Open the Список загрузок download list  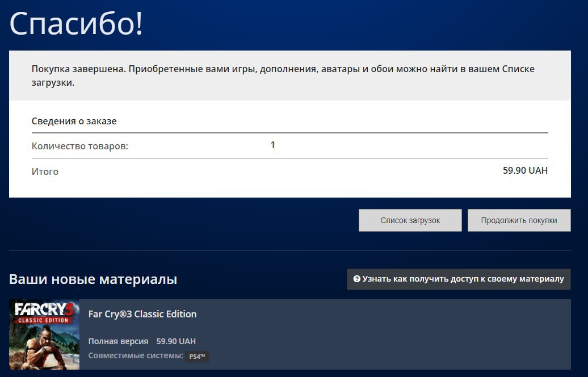click(410, 220)
